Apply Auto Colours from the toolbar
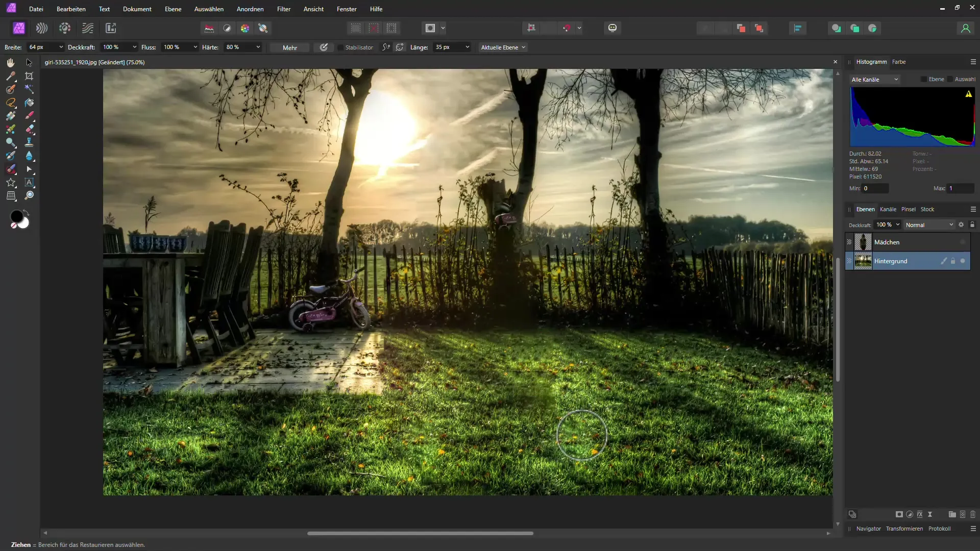The width and height of the screenshot is (980, 551). 245,28
